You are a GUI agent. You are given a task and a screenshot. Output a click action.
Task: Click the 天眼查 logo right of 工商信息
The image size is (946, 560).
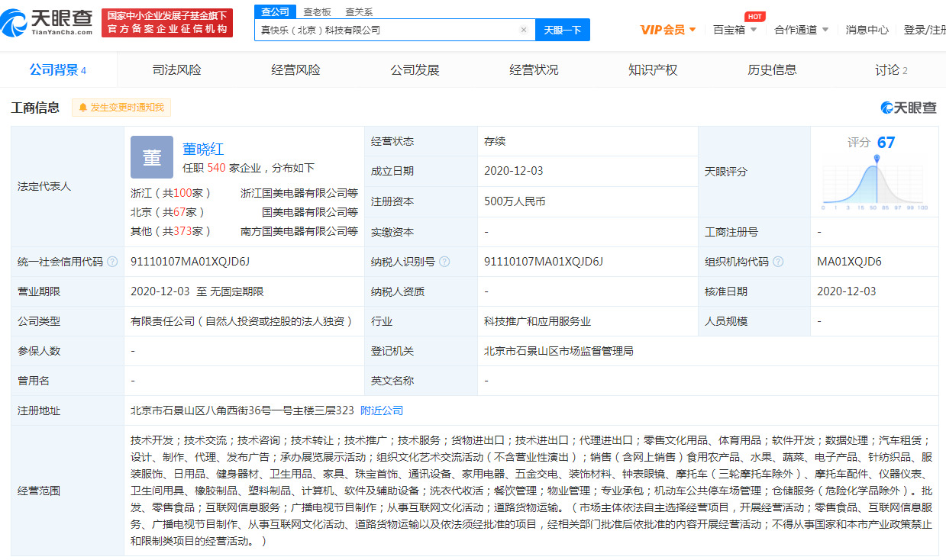point(908,108)
